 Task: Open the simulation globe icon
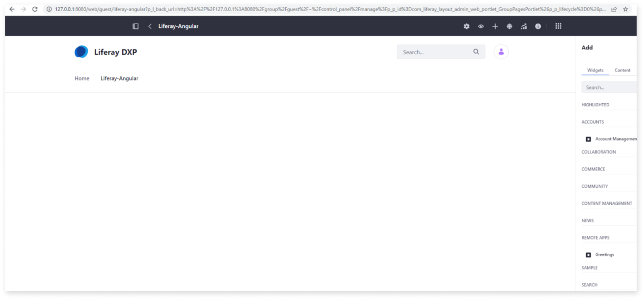509,26
